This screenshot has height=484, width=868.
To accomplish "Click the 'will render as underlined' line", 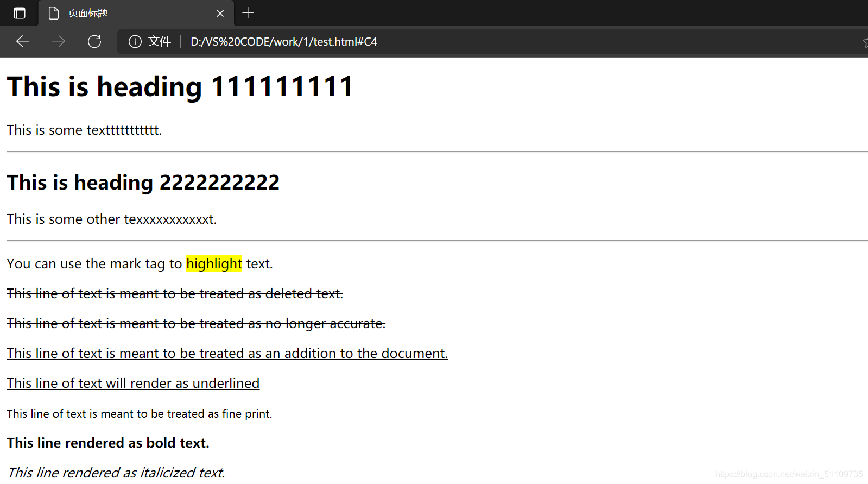I will (x=133, y=384).
